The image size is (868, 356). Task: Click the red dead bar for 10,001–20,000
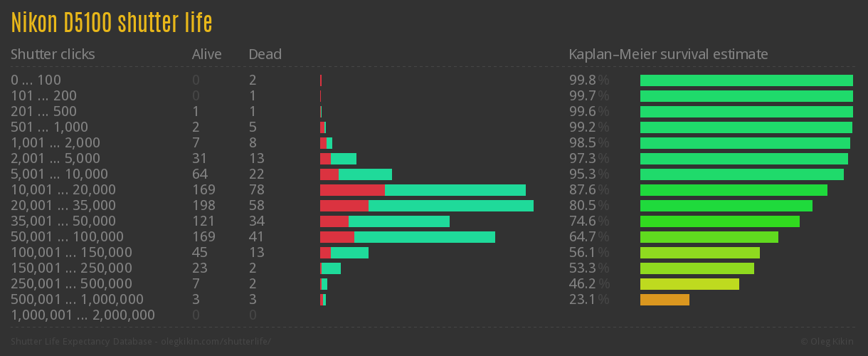pos(352,190)
